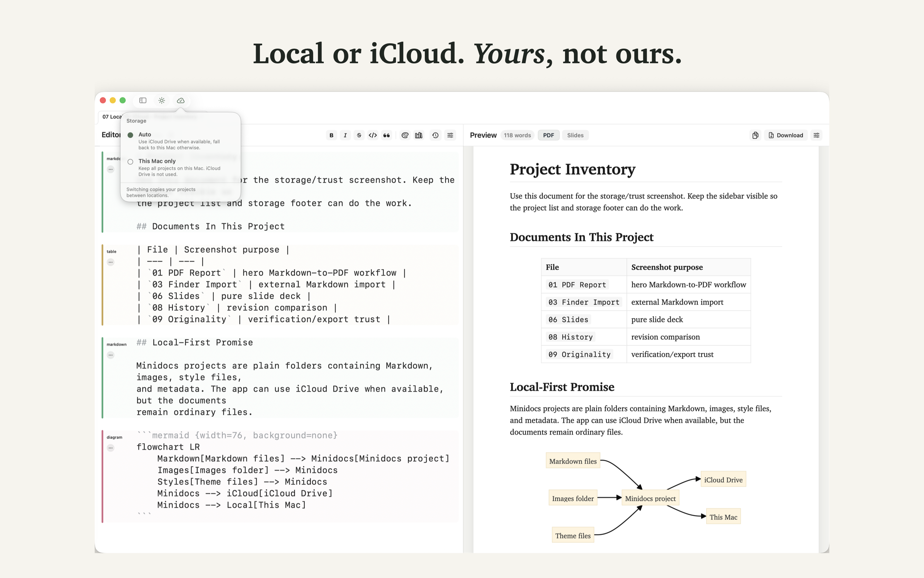Click the 03 Finder Import table cell

pyautogui.click(x=584, y=302)
